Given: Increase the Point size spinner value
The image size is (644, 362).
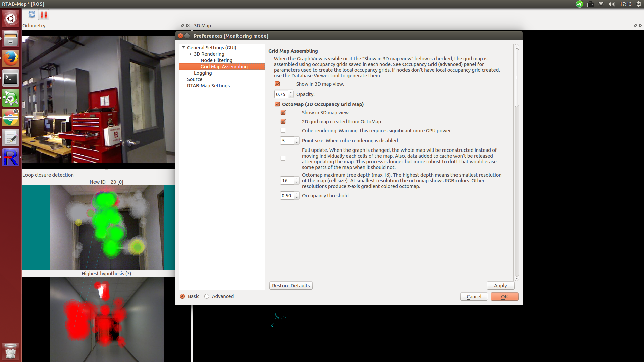Looking at the screenshot, I should 297,139.
